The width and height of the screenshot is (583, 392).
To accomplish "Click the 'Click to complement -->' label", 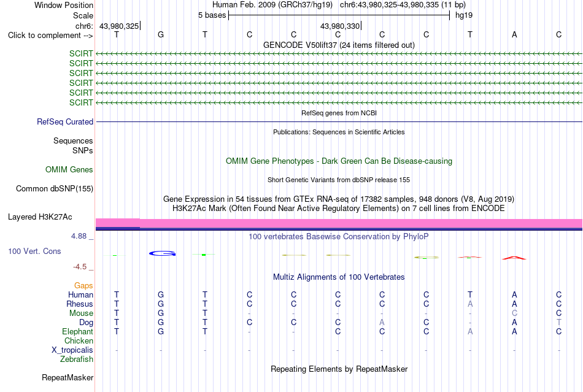I will pyautogui.click(x=50, y=36).
